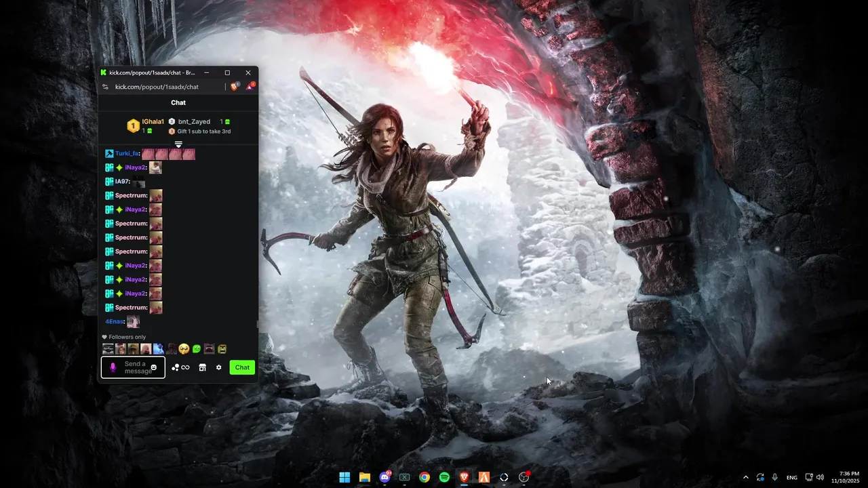Click the emote image sent by 4Enas
This screenshot has height=488, width=868.
[133, 321]
